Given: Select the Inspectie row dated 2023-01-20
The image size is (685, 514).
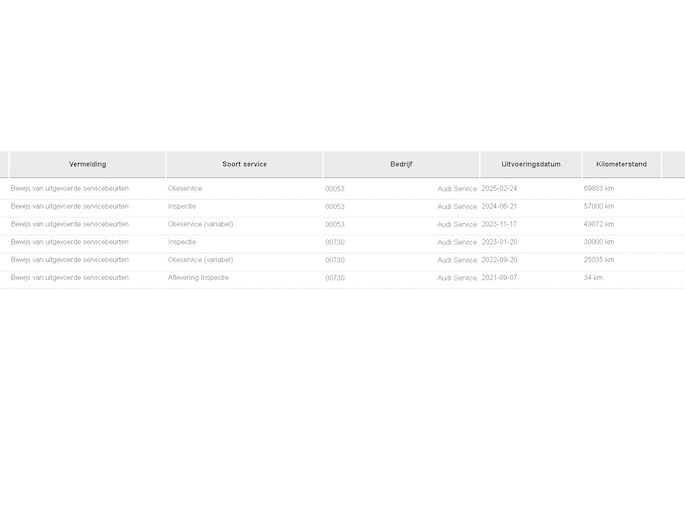Looking at the screenshot, I should 182,242.
